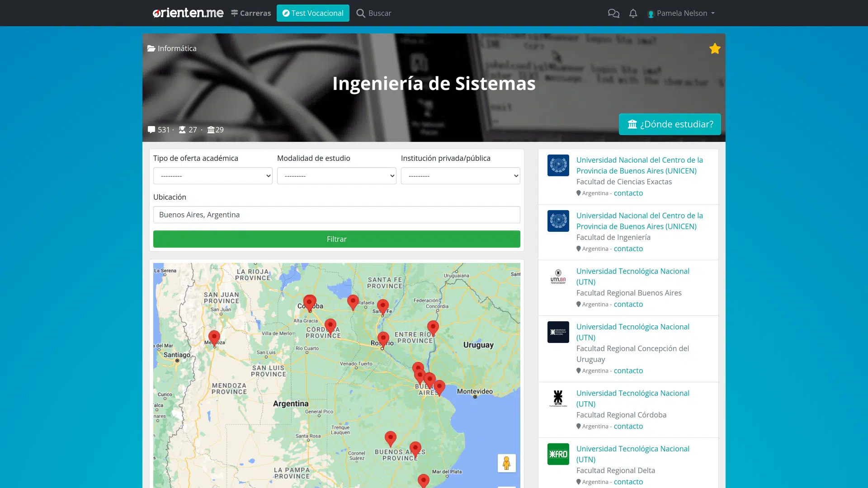Open the Institución privada/pública dropdown
The width and height of the screenshot is (868, 488).
tap(461, 176)
